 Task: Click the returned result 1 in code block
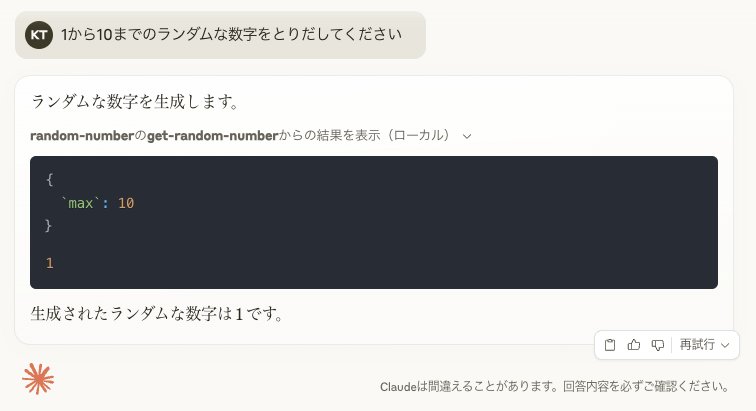[50, 263]
